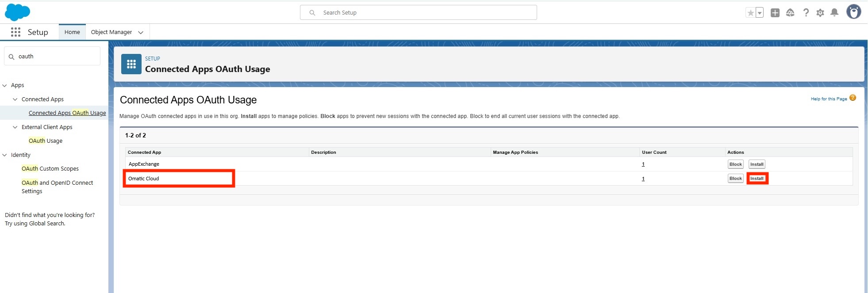Open the Notifications bell
868x293 pixels.
[834, 13]
